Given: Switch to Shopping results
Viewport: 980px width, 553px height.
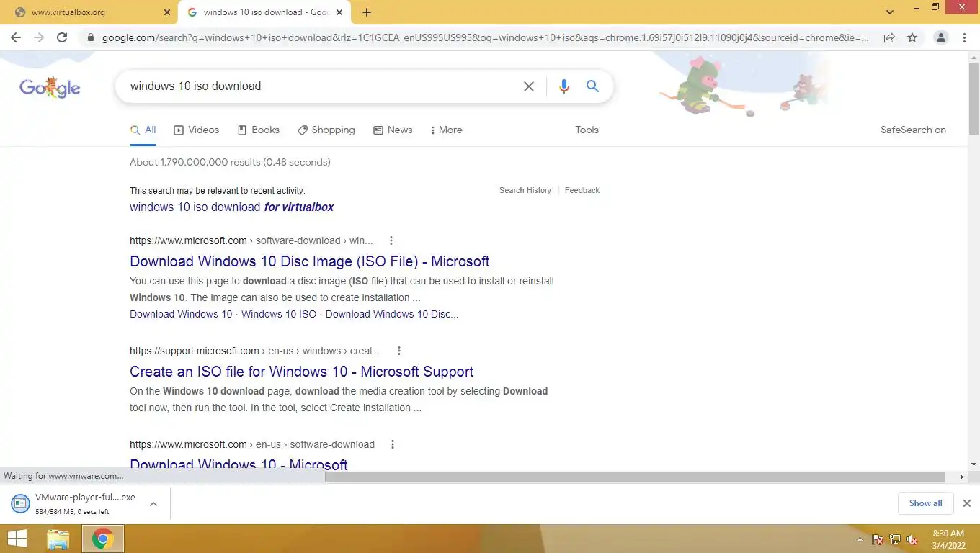Looking at the screenshot, I should tap(326, 130).
